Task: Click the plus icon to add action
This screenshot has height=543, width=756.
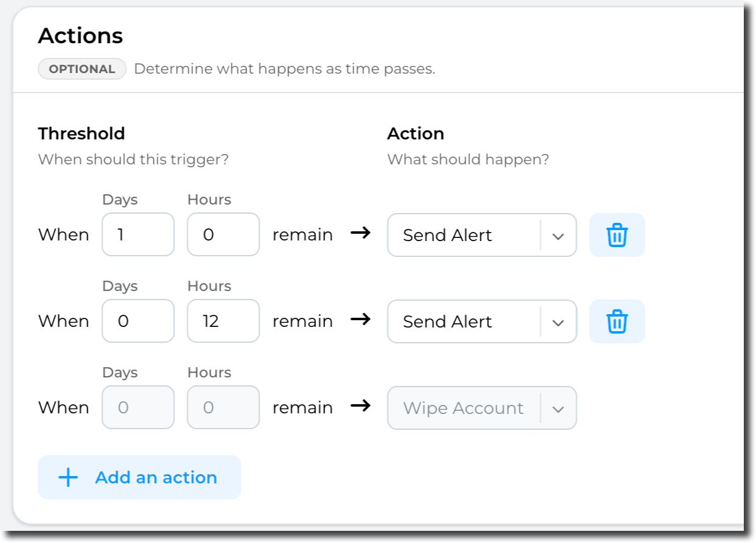Action: tap(68, 477)
